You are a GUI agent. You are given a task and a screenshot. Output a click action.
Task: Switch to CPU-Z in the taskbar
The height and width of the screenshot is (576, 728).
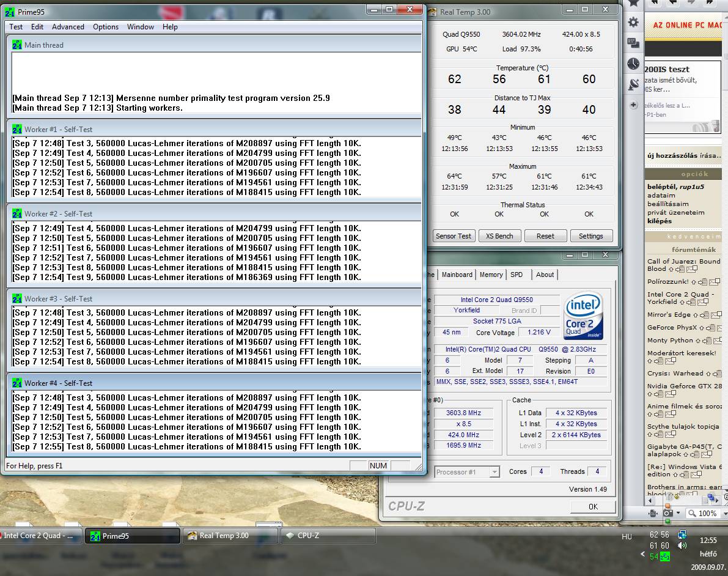click(328, 536)
